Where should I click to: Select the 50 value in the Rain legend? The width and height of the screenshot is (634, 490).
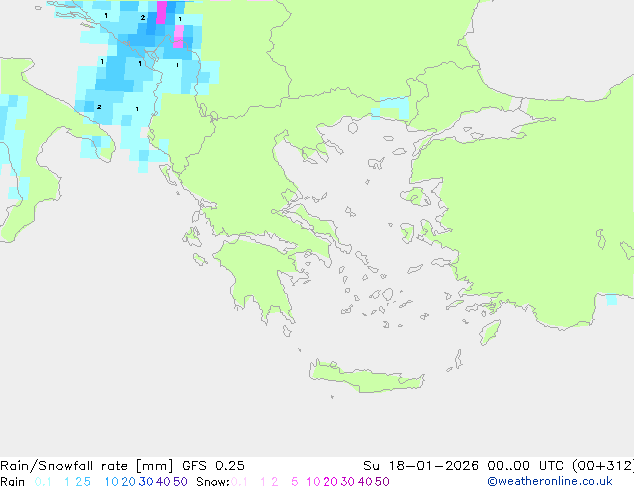(180, 482)
